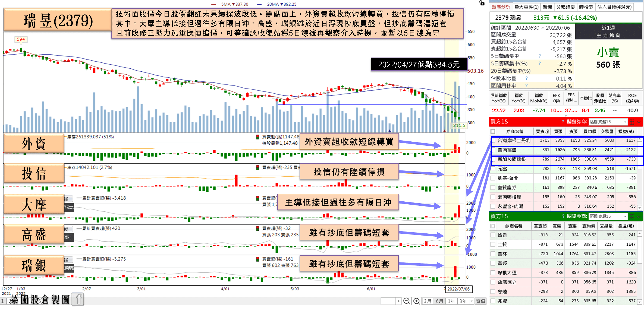Open the 分點追蹤 tab
Screen dimensions: 644x314
pyautogui.click(x=566, y=7)
